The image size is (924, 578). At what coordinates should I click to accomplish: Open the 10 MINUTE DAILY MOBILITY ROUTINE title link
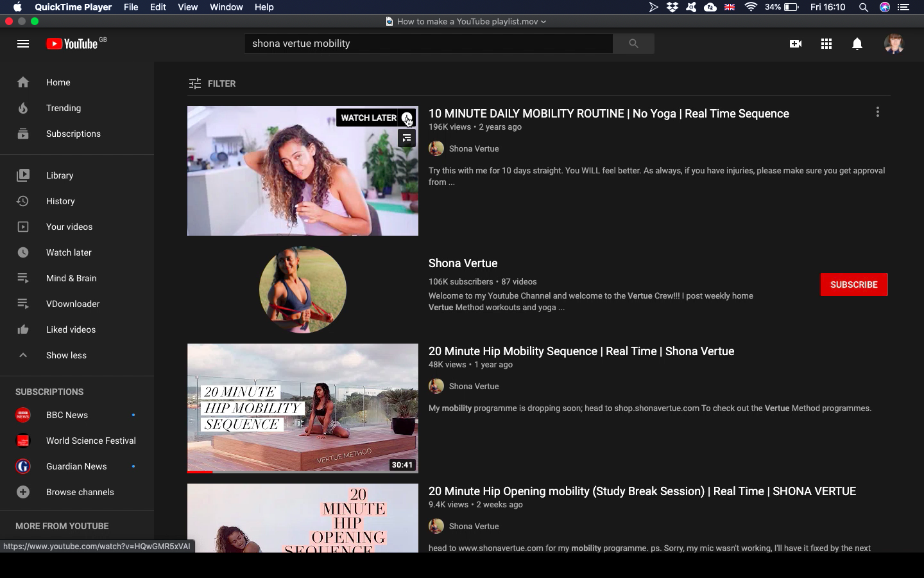click(609, 114)
